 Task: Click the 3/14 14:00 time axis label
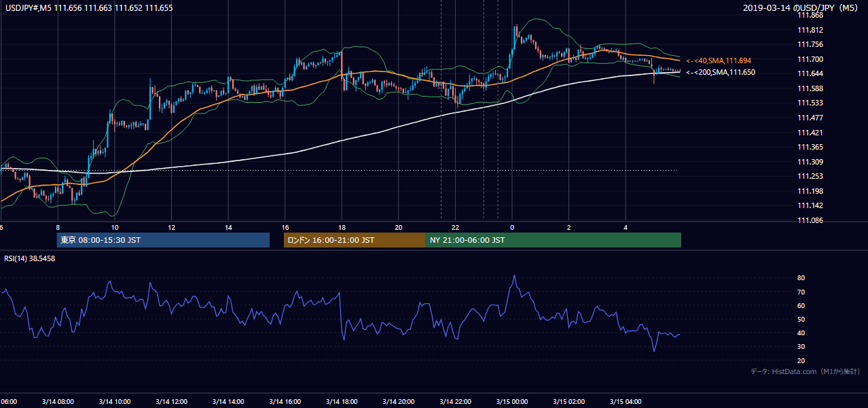point(228,401)
